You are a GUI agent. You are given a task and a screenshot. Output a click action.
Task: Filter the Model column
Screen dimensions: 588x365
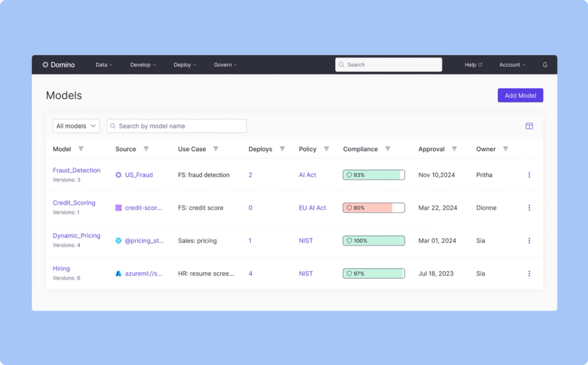point(80,149)
